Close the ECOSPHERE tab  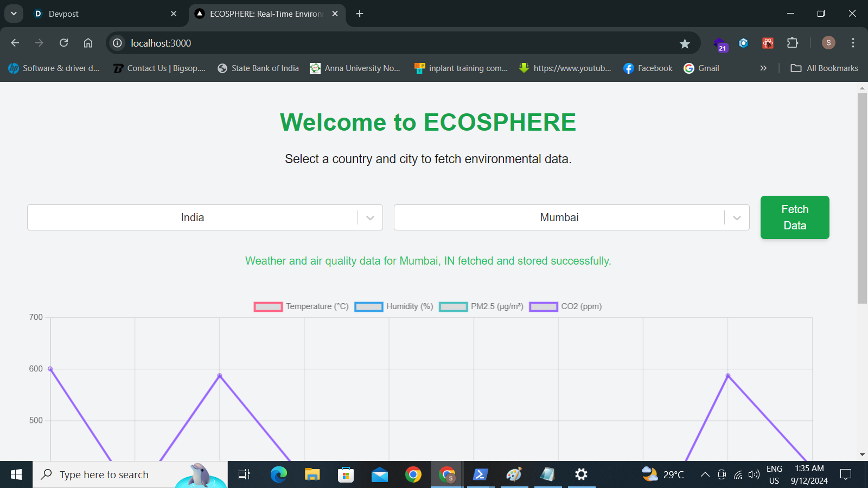(x=335, y=14)
